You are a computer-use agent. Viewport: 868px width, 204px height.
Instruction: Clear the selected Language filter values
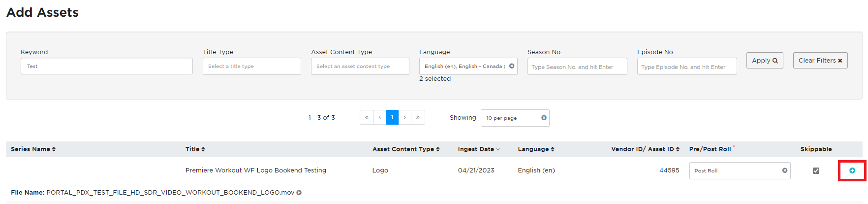[512, 66]
